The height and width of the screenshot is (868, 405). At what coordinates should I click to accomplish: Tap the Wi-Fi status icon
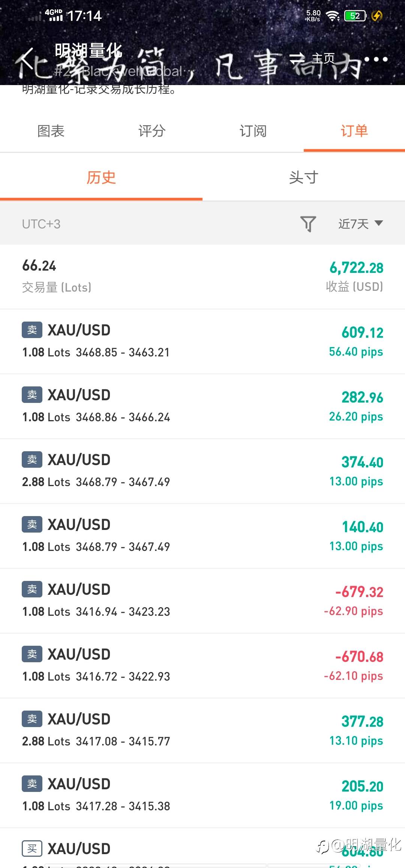click(x=332, y=16)
